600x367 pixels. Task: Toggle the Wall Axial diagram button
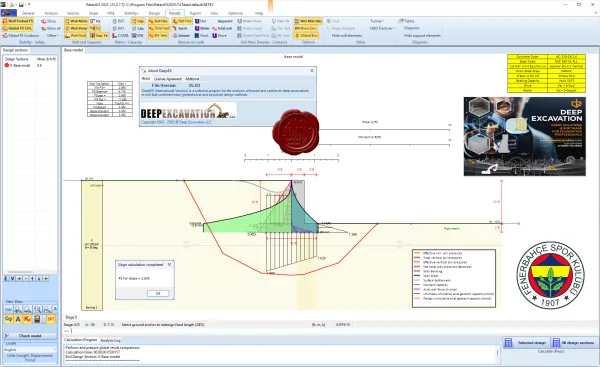click(76, 36)
